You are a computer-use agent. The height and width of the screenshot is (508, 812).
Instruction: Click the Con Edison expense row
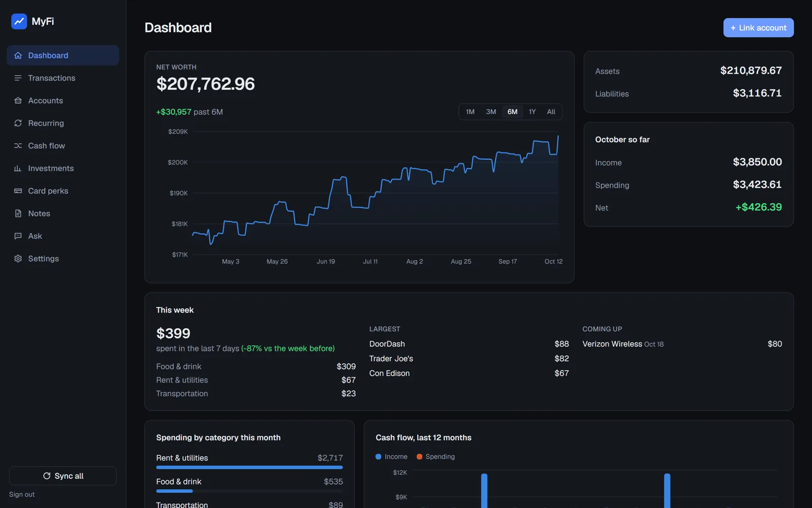pos(469,373)
